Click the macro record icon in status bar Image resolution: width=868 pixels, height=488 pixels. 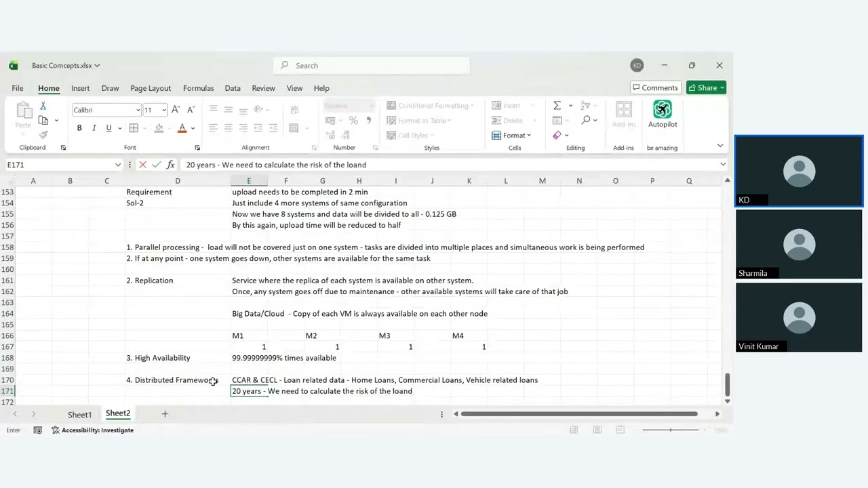[x=38, y=430]
